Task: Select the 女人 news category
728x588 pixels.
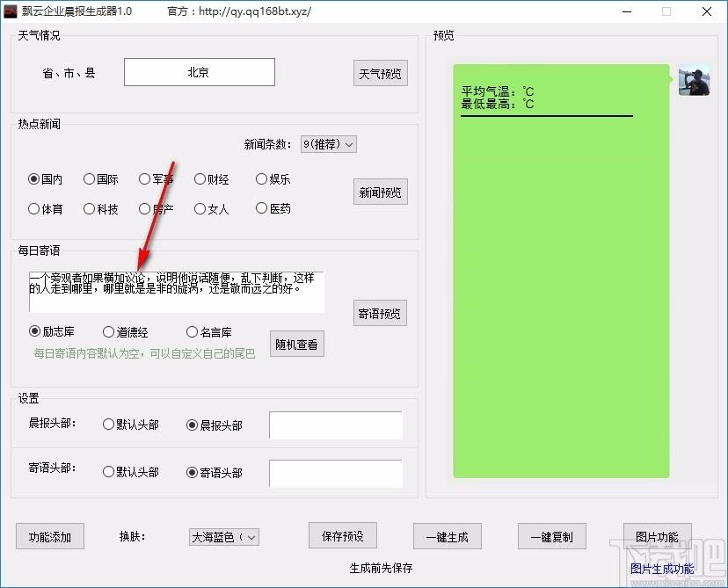Action: [x=211, y=209]
